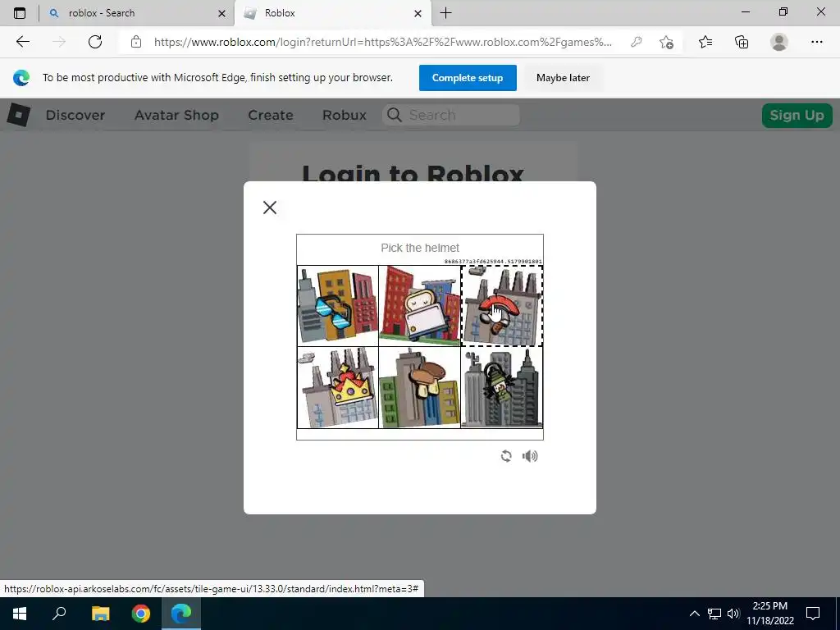
Task: Open saved passwords key icon
Action: 636,42
